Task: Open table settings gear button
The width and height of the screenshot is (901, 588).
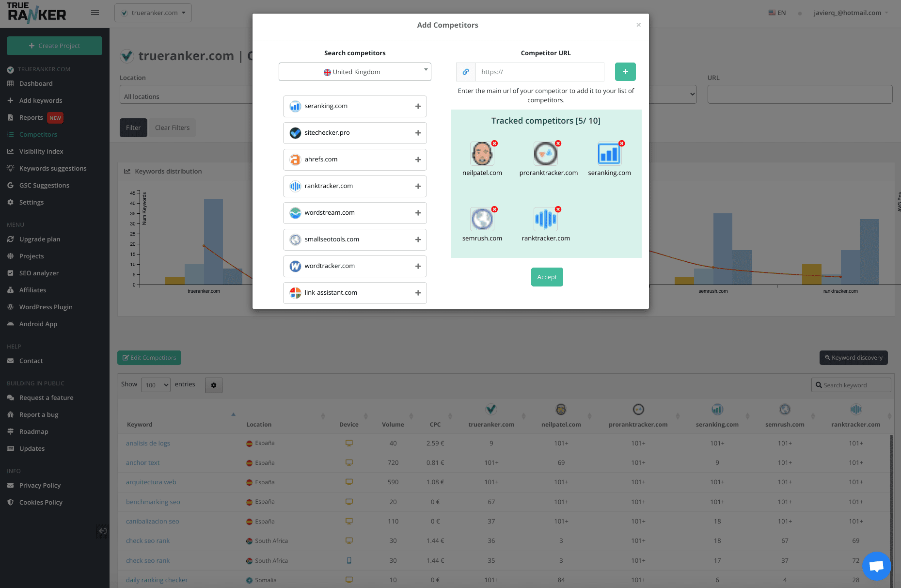Action: [x=214, y=385]
